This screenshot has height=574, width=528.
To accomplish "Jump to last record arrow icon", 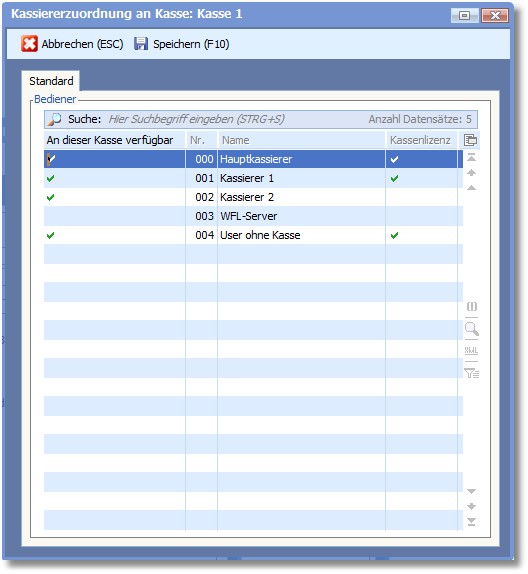I will (x=471, y=522).
